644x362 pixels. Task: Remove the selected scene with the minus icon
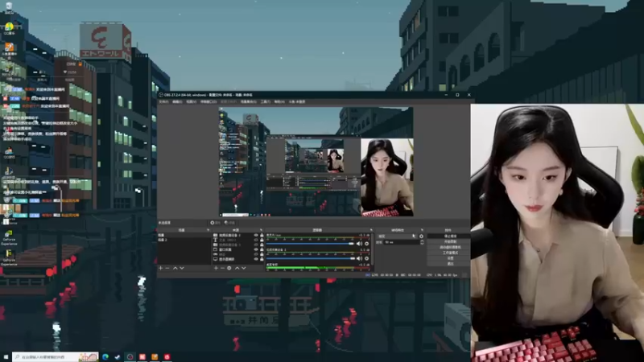[167, 268]
